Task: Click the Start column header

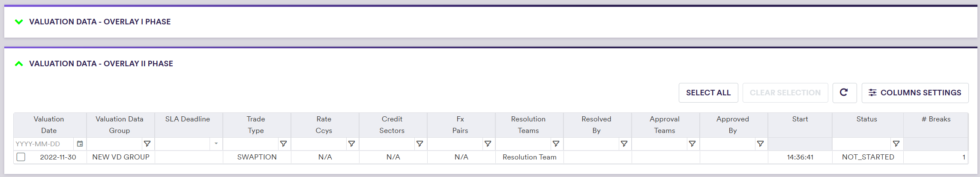Action: pos(800,119)
